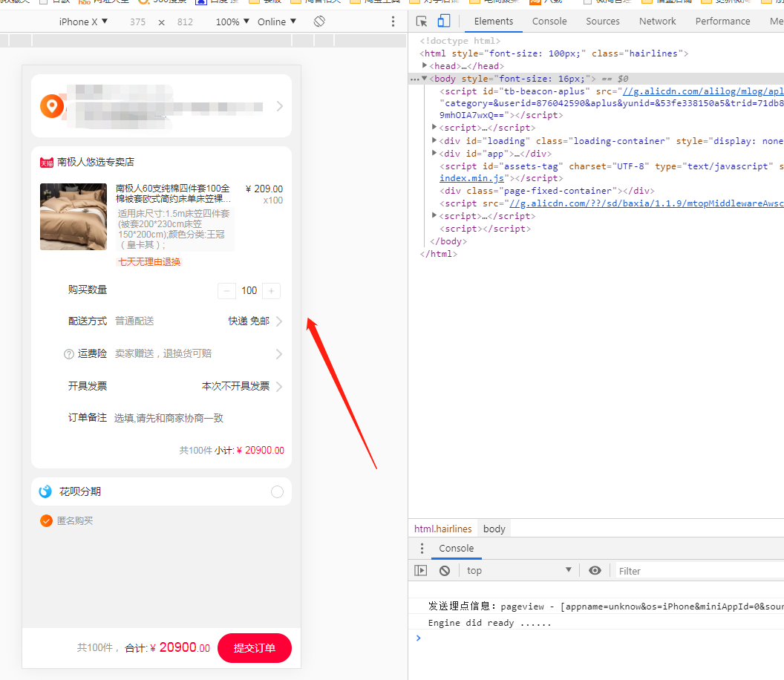This screenshot has width=784, height=680.
Task: Create live expression eye icon
Action: [x=595, y=570]
